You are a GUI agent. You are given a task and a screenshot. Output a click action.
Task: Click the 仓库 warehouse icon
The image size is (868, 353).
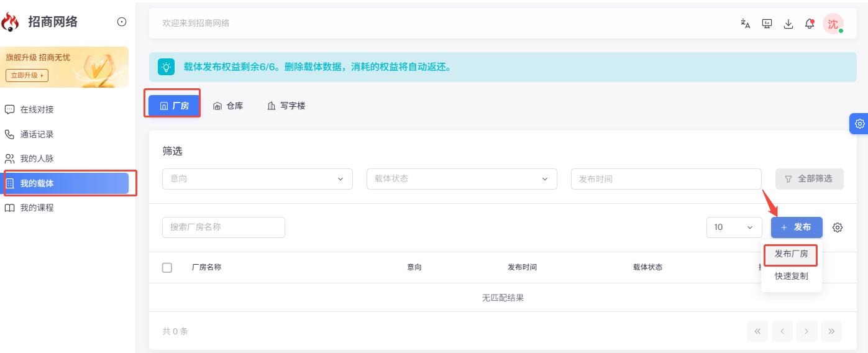click(217, 106)
